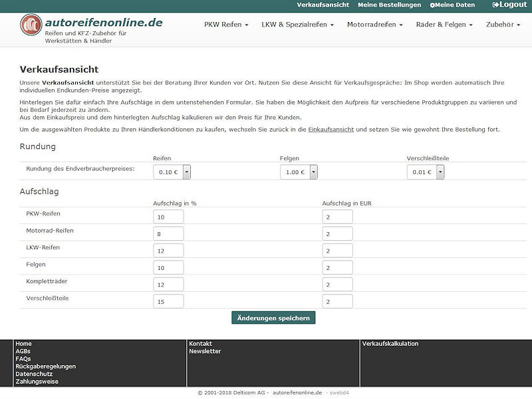Focus PKW-Reifen EUR surcharge field
The image size is (532, 399).
[337, 217]
